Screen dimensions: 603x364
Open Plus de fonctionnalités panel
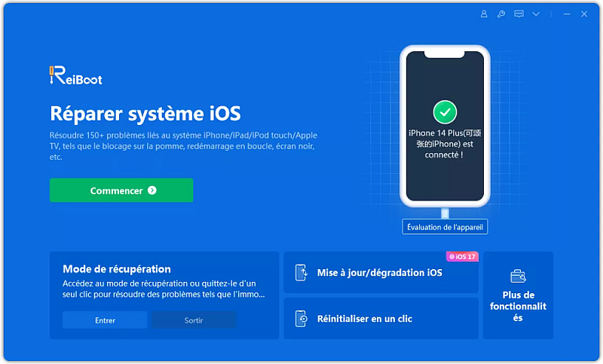[x=518, y=306]
